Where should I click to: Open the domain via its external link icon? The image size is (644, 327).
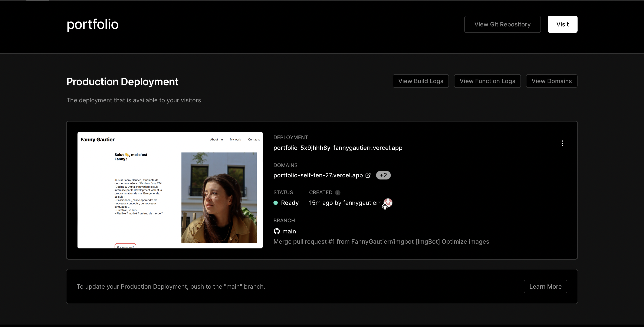coord(368,175)
